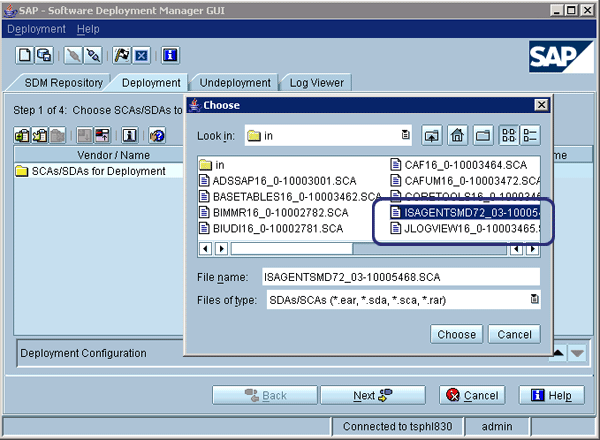The width and height of the screenshot is (600, 440).
Task: Click the disconnect plug icon in toolbar
Action: [x=95, y=55]
